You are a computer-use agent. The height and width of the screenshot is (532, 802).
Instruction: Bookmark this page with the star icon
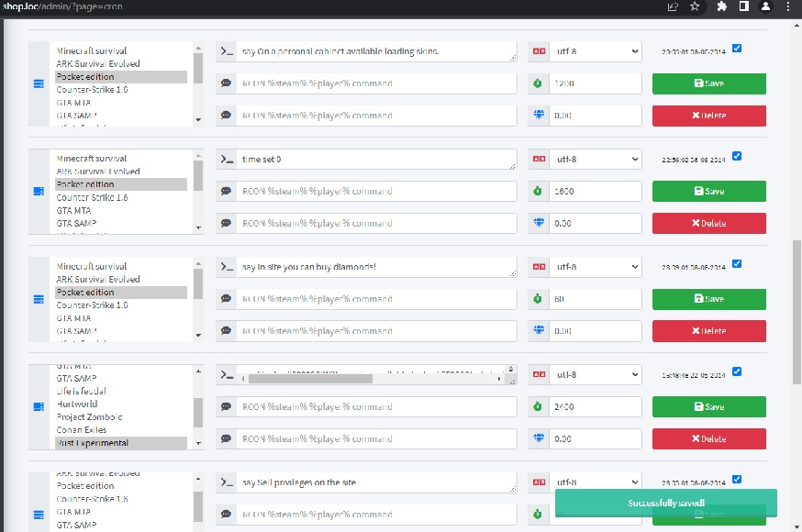[695, 6]
